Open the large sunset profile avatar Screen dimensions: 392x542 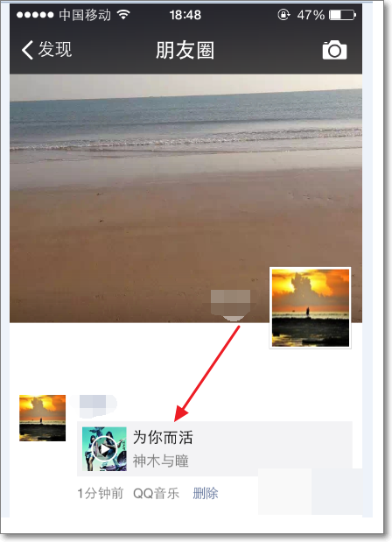tap(310, 307)
